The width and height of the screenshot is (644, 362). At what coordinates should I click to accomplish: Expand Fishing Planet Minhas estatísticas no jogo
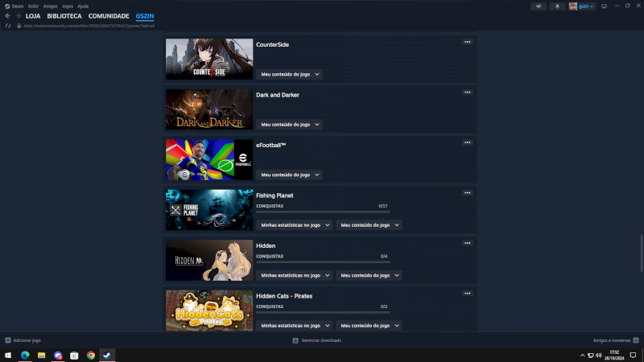click(295, 225)
